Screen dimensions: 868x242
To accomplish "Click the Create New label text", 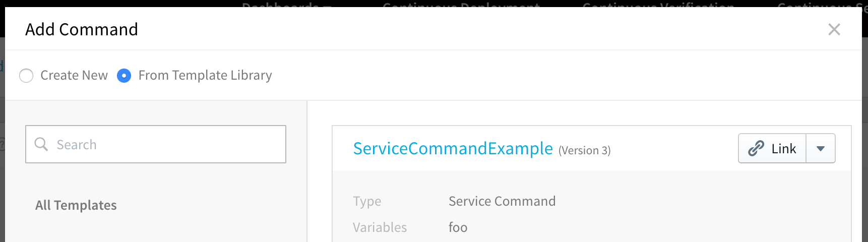I will 74,75.
